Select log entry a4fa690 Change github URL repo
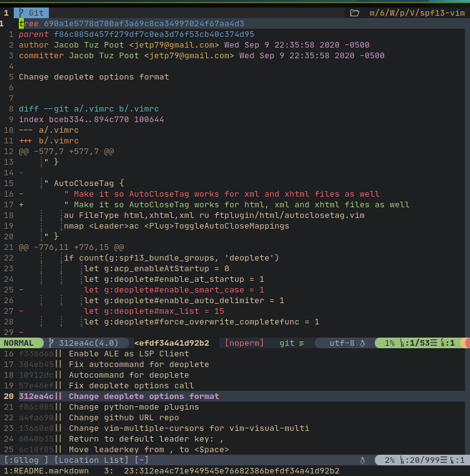The height and width of the screenshot is (476, 470). click(99, 417)
